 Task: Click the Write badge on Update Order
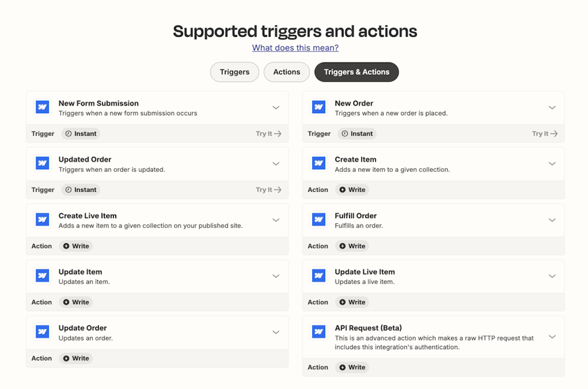76,358
